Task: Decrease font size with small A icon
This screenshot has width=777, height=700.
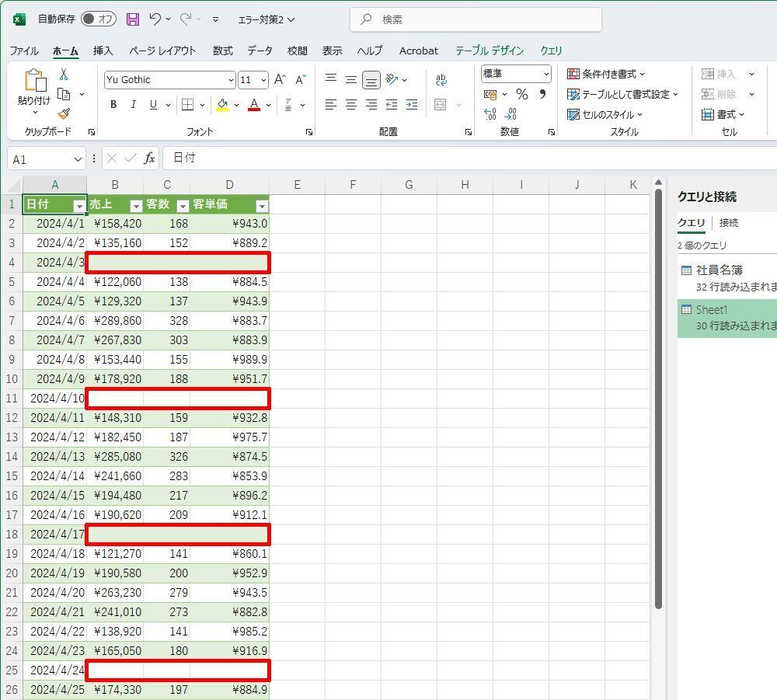Action: (301, 80)
